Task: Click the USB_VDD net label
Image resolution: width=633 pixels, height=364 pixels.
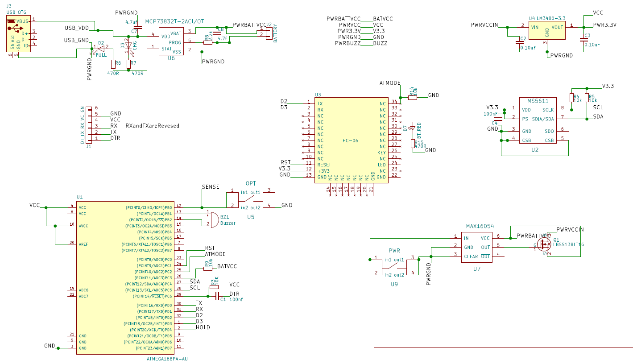Action: [76, 28]
